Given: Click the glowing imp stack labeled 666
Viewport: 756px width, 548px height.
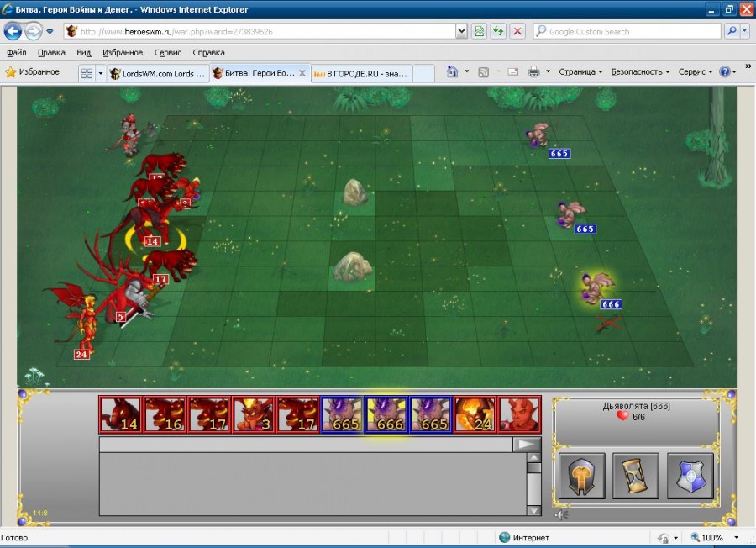Looking at the screenshot, I should pyautogui.click(x=598, y=288).
